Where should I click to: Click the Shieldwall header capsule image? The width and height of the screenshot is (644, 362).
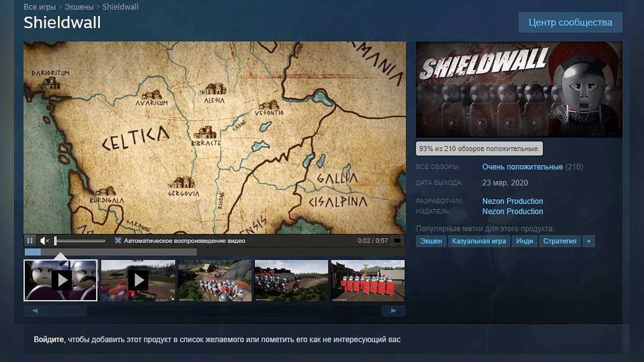pyautogui.click(x=519, y=90)
